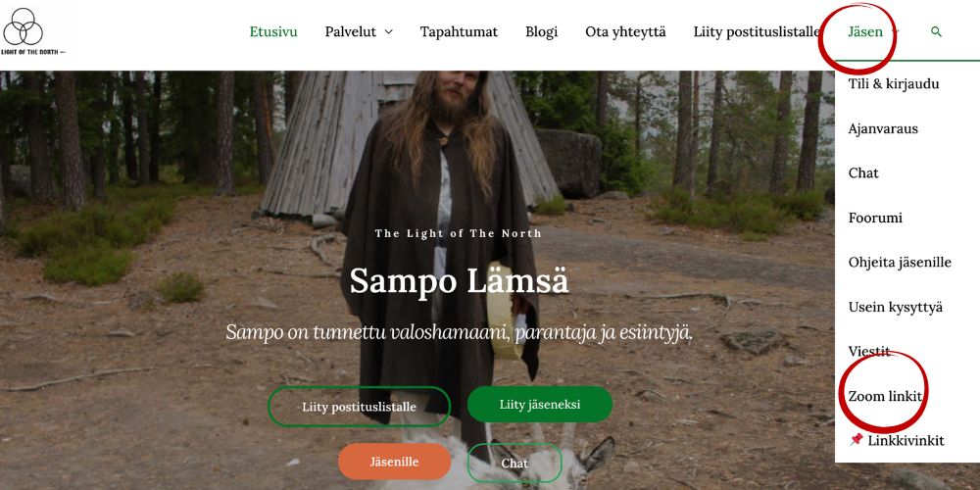Open Foorumi from the member menu

coord(875,219)
